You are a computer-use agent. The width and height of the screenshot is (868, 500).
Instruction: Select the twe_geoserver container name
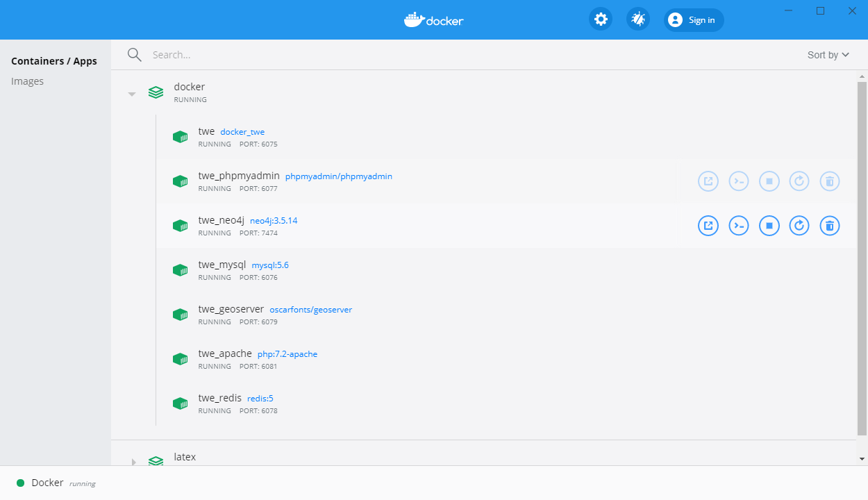click(231, 309)
